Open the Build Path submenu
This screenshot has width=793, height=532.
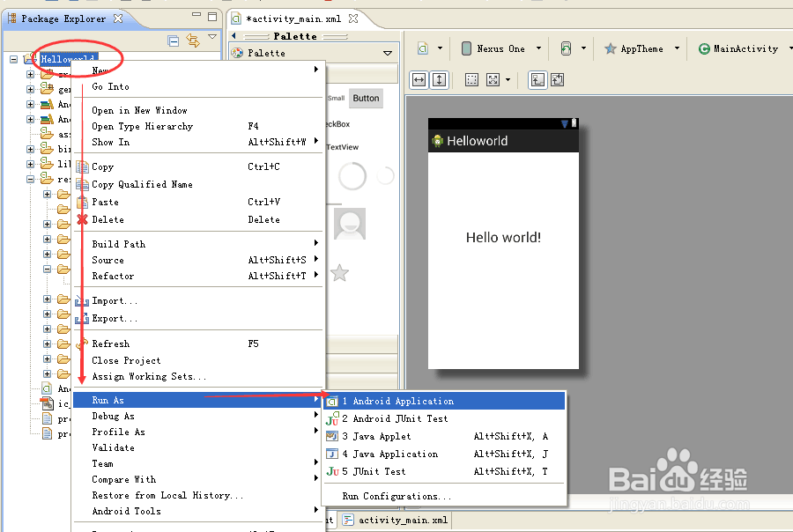197,244
